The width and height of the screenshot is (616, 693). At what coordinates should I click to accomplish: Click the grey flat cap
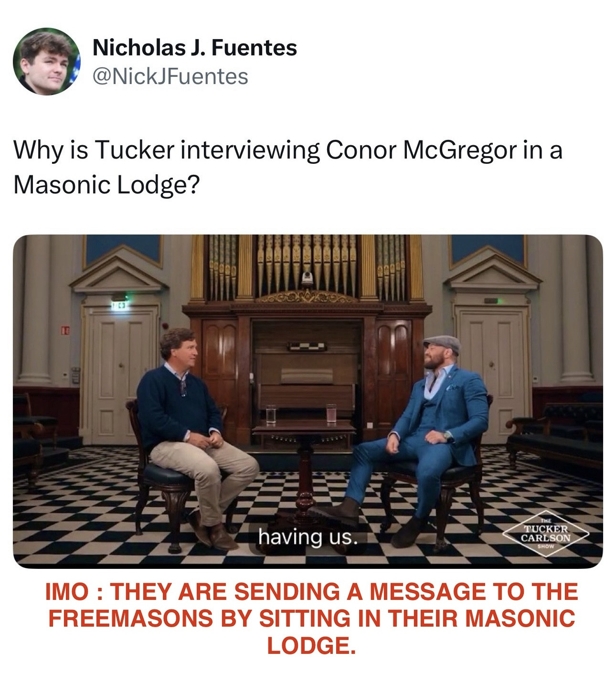click(x=442, y=344)
